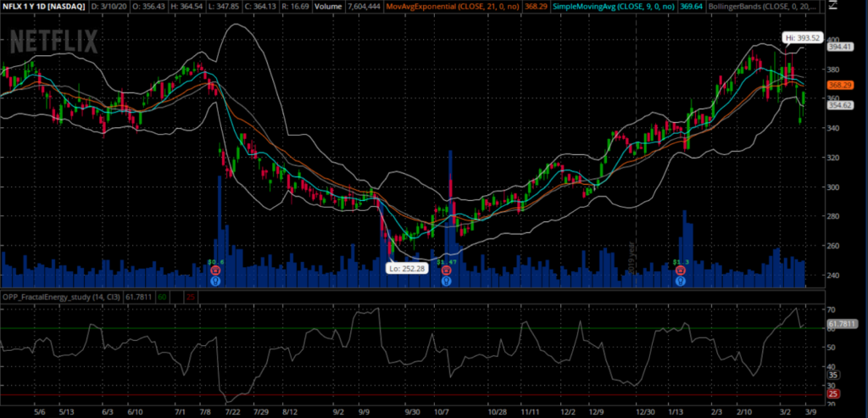Click the 70 level on the FractalEnergy axis
The image size is (868, 418).
tap(832, 309)
